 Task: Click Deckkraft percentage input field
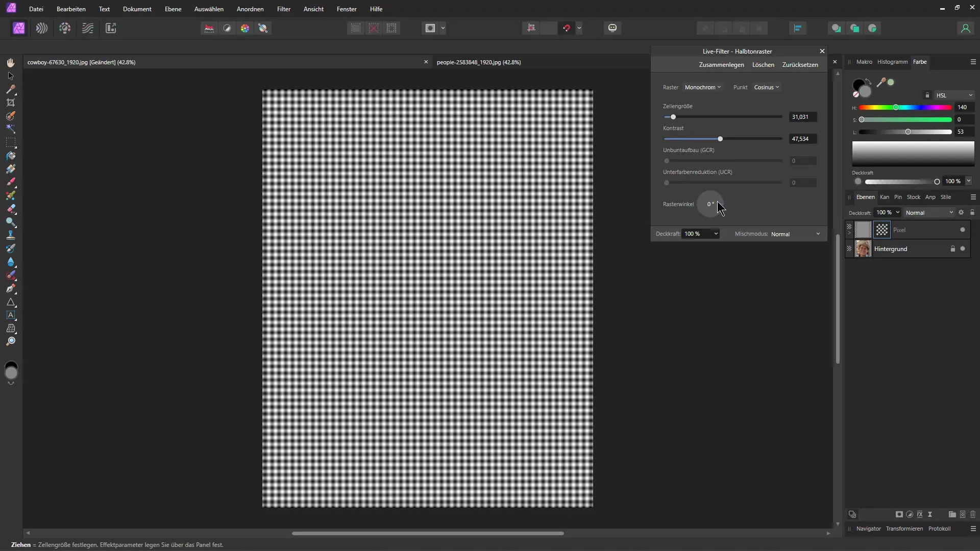coord(697,234)
